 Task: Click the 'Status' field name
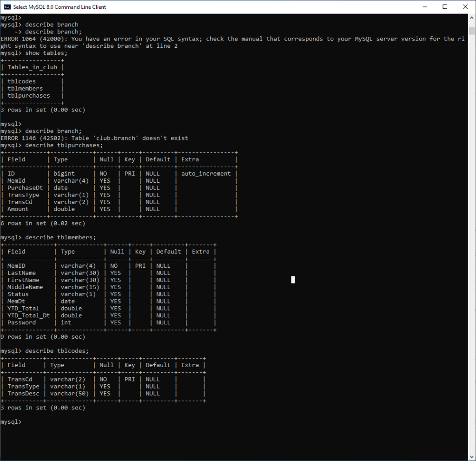[x=18, y=294]
